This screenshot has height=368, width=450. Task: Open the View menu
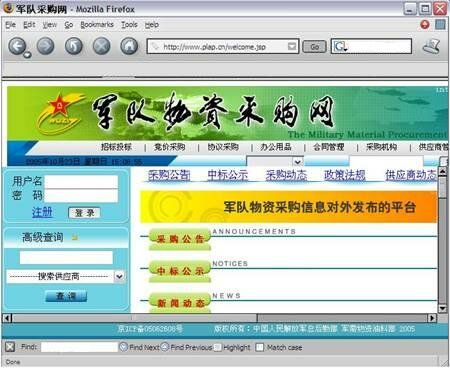50,25
